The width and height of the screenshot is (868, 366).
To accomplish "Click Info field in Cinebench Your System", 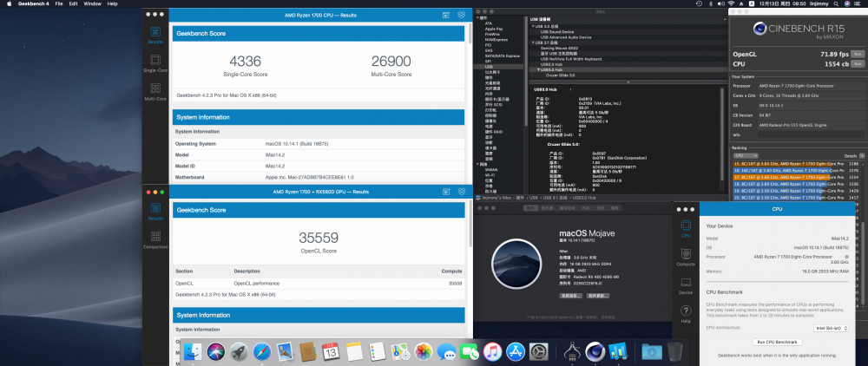I will pos(811,135).
